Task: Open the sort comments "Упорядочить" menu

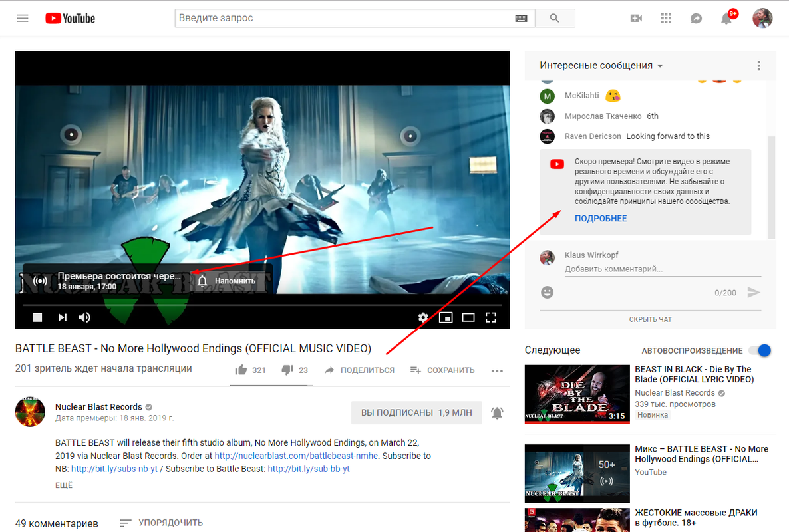Action: [x=162, y=523]
